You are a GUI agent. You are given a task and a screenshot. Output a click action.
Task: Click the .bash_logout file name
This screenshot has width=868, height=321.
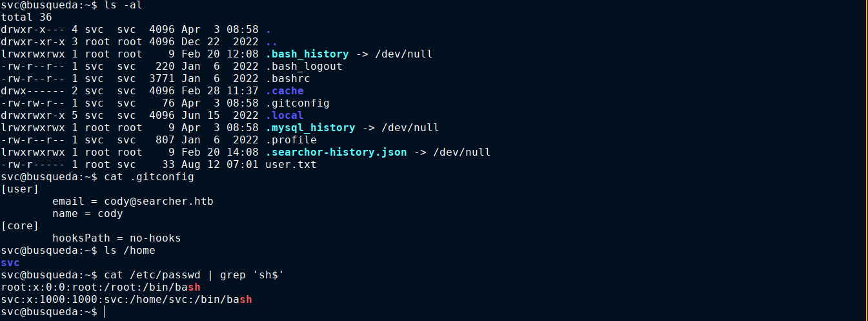(304, 67)
